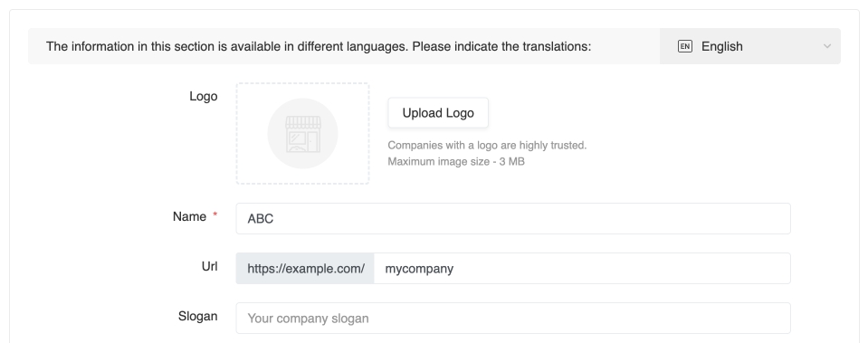
Task: Click the Url field label
Action: coord(210,267)
